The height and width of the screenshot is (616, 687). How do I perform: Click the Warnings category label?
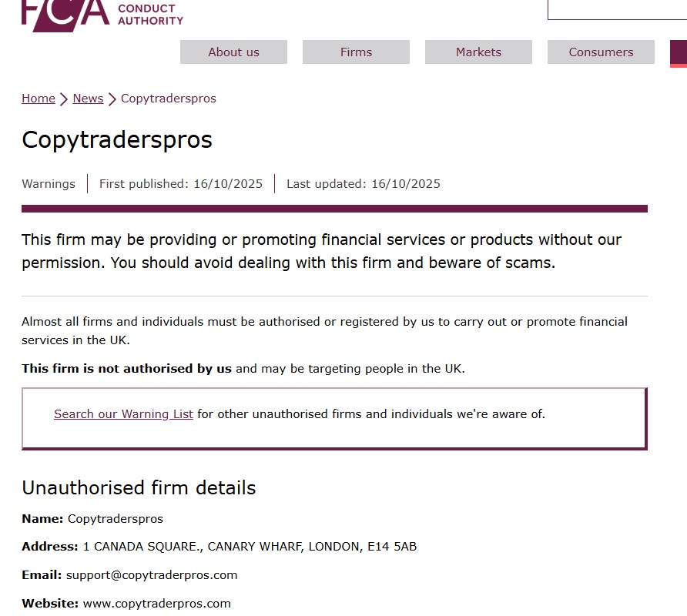click(49, 184)
